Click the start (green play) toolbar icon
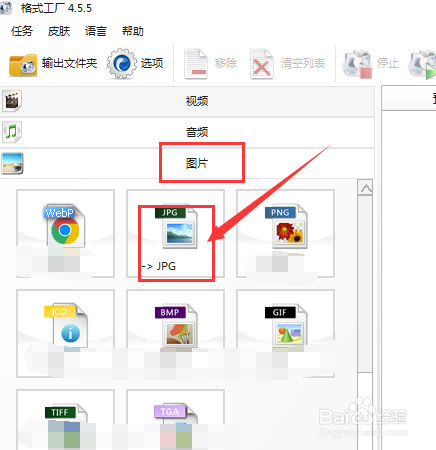The height and width of the screenshot is (450, 436). [423, 64]
